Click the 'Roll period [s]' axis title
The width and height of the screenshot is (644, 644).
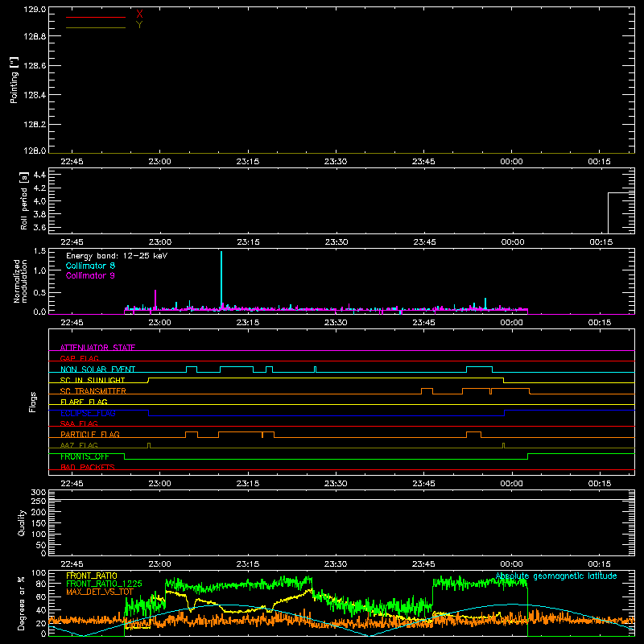click(24, 200)
